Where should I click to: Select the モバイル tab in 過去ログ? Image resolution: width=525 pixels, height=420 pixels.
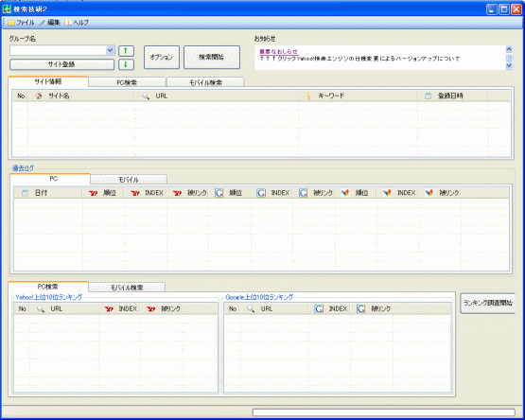point(129,180)
